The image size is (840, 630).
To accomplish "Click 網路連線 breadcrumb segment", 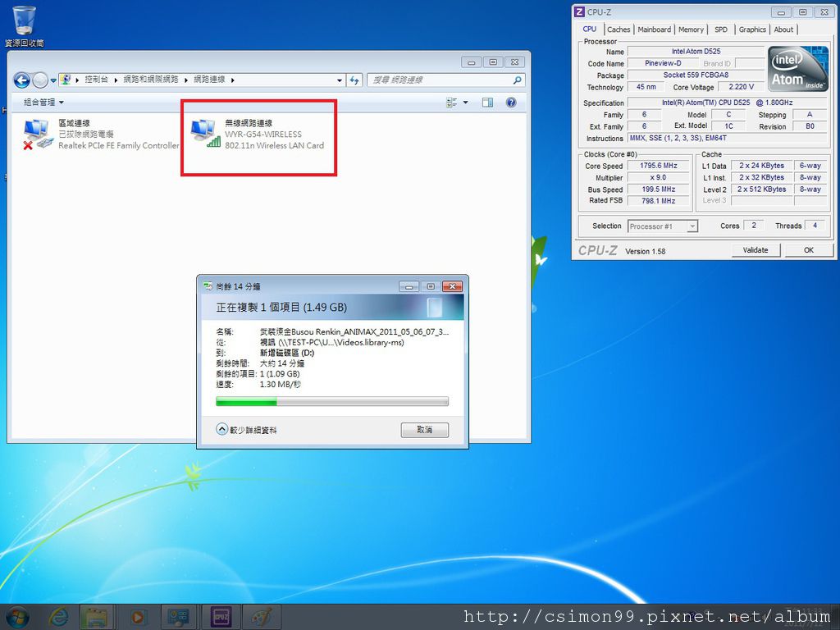I will click(x=209, y=80).
